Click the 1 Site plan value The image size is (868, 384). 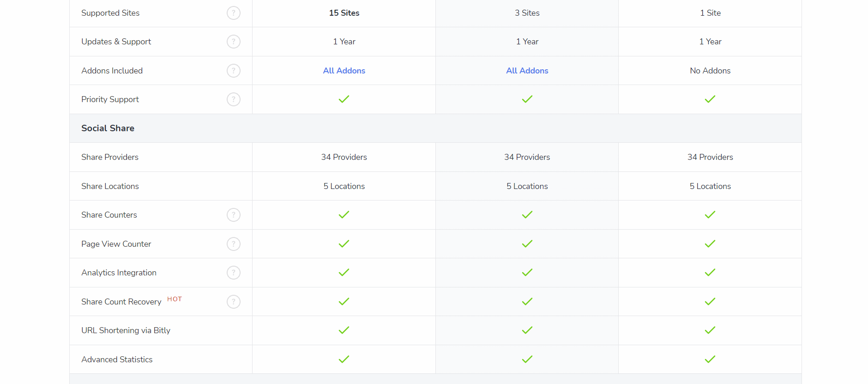click(x=710, y=13)
